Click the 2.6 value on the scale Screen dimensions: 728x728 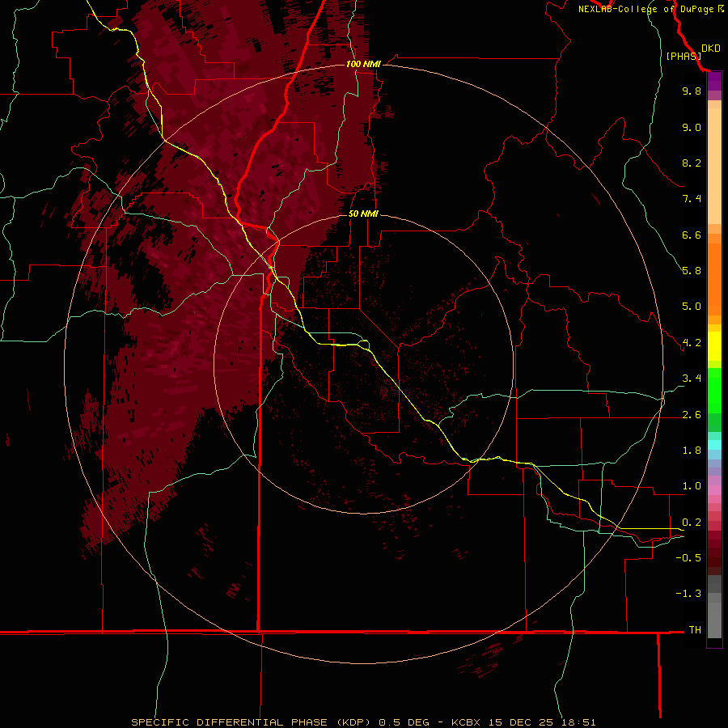pyautogui.click(x=692, y=415)
